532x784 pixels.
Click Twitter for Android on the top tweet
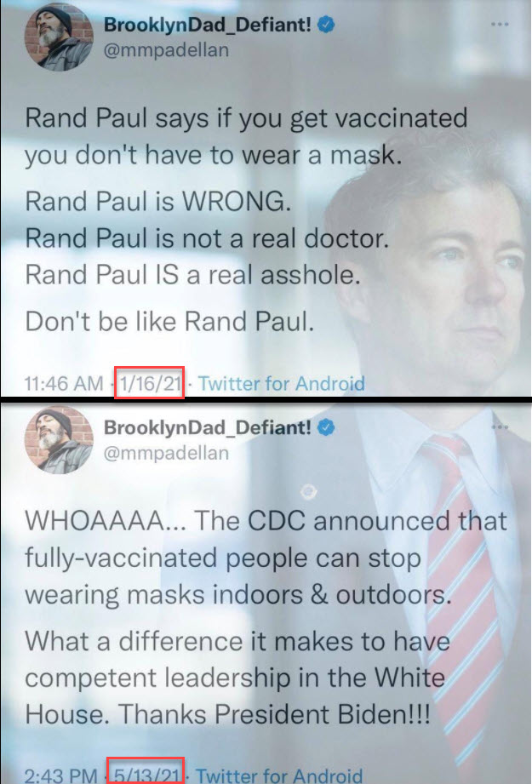point(282,384)
